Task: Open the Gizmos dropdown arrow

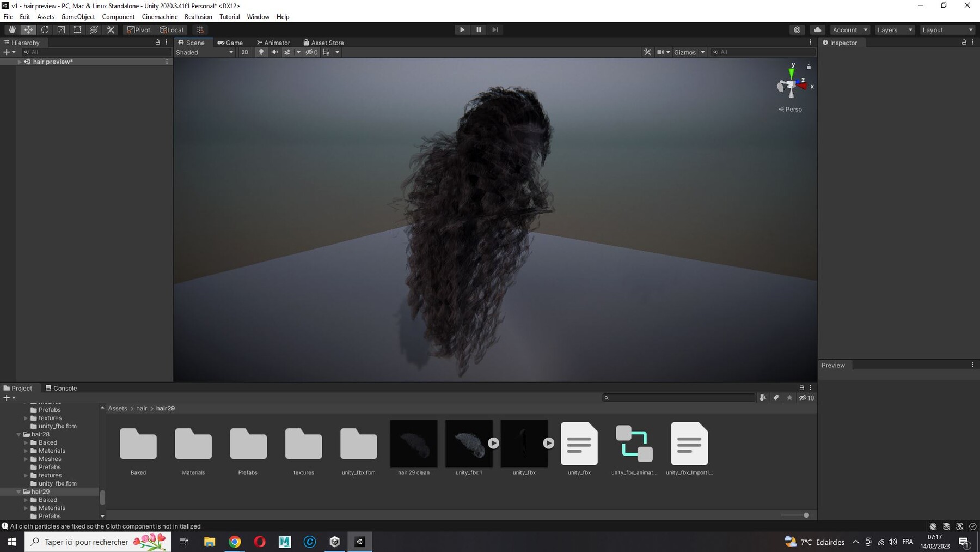Action: 703,52
